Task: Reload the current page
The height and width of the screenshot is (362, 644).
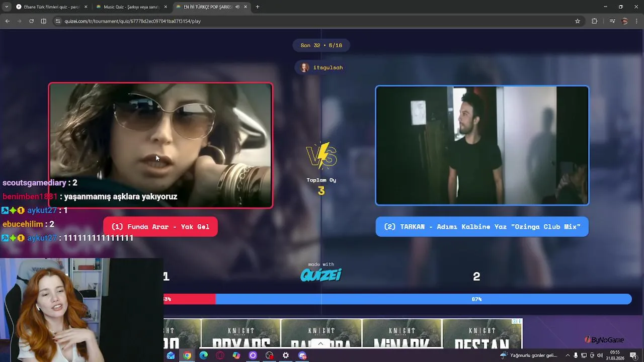Action: coord(31,21)
